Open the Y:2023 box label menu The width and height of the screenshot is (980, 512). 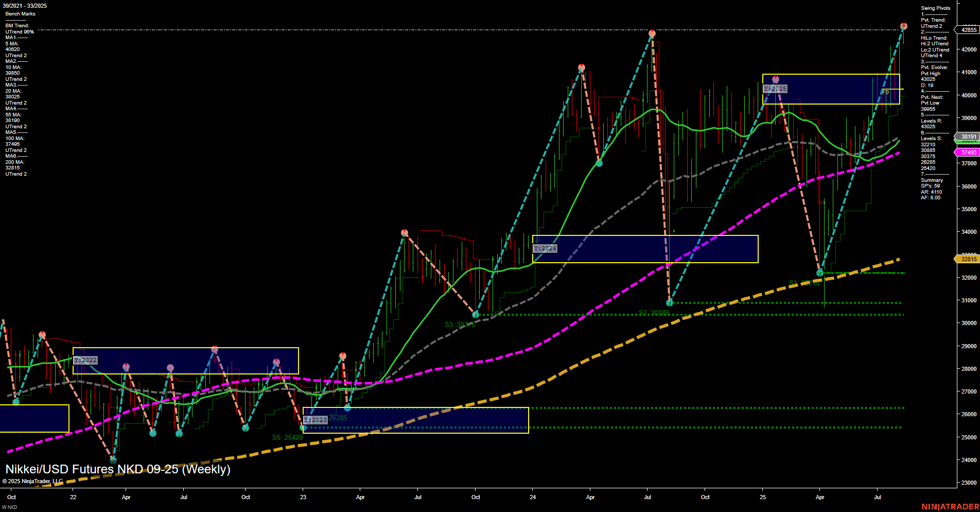pos(316,420)
